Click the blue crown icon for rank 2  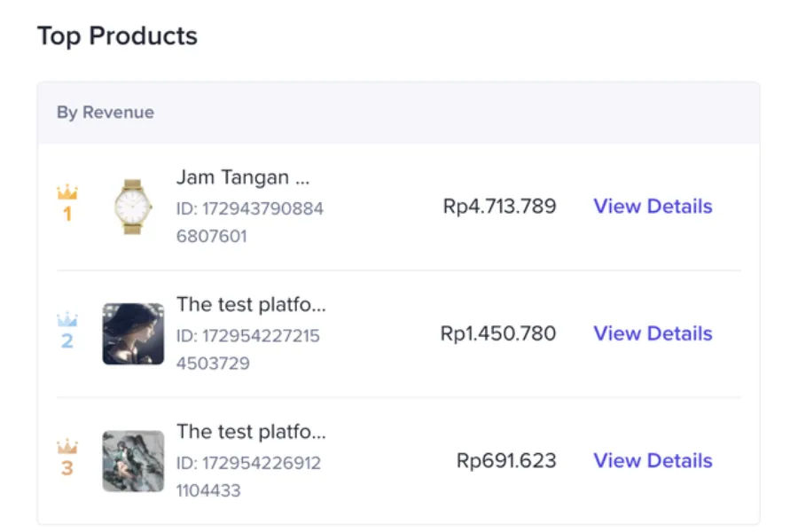coord(67,319)
